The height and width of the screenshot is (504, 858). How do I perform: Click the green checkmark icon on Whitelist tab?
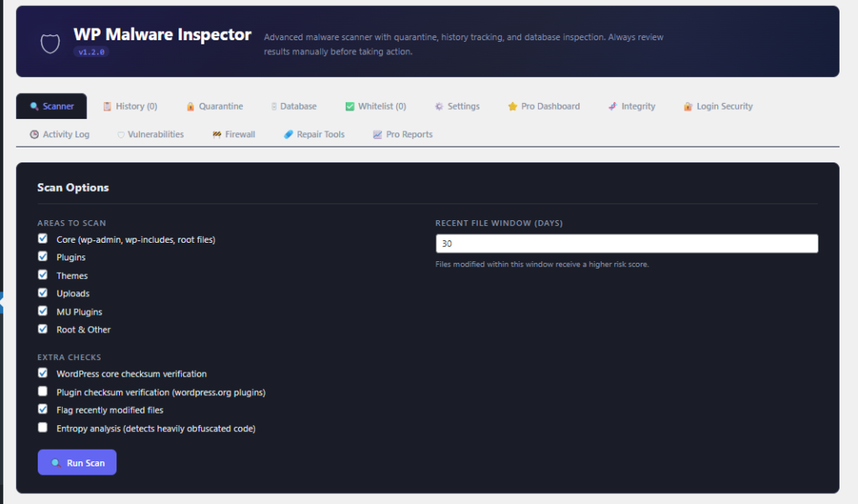[349, 106]
